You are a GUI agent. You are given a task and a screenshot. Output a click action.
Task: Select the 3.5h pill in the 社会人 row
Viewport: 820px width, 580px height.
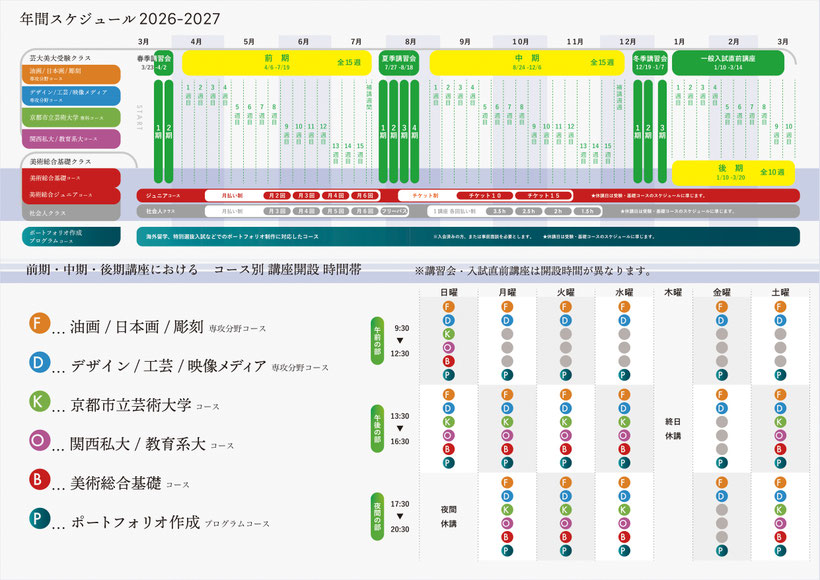pyautogui.click(x=499, y=211)
